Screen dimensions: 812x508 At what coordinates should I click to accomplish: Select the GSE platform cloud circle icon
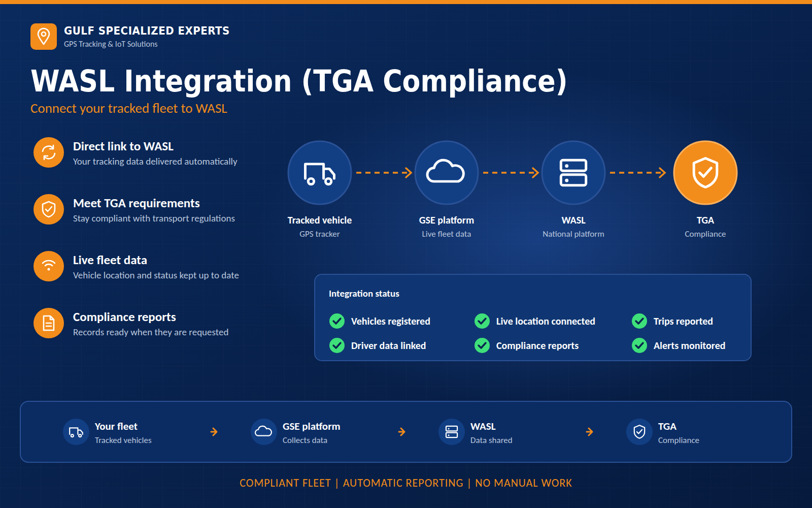(x=447, y=173)
